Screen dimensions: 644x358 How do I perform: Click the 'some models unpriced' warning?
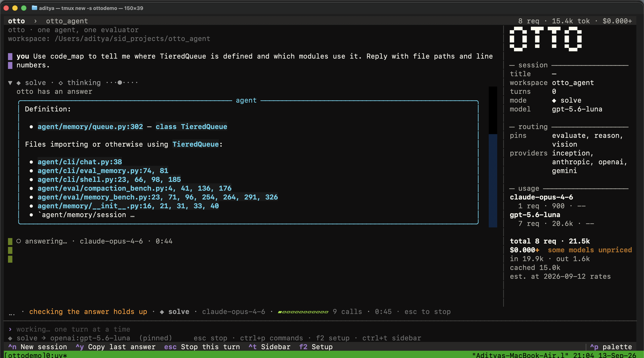point(590,250)
